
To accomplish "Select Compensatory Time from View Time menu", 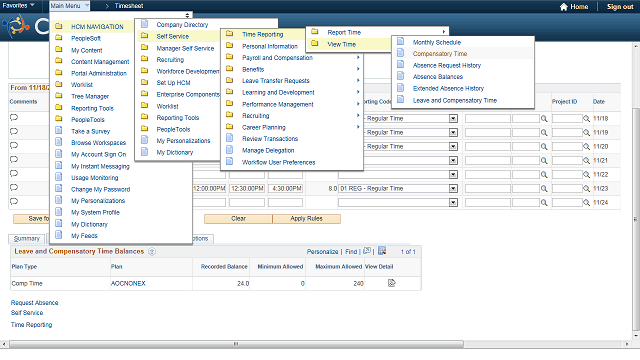I will (440, 53).
